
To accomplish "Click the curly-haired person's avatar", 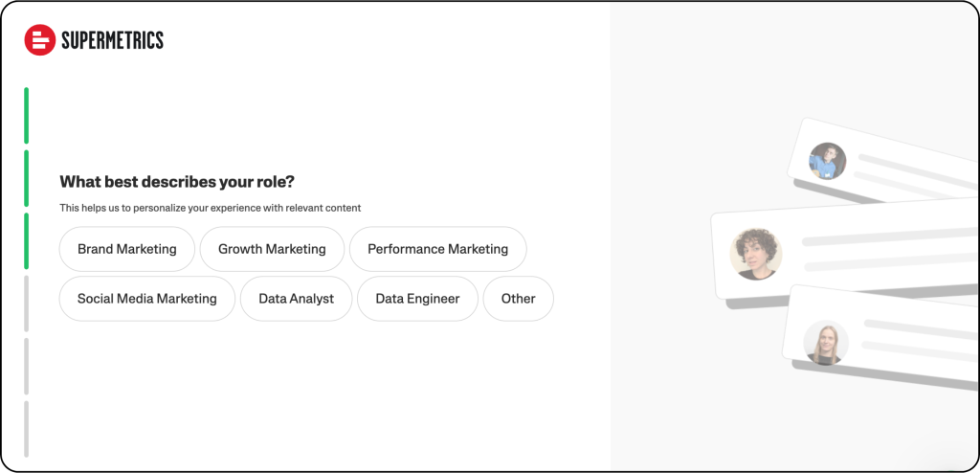I will 756,254.
